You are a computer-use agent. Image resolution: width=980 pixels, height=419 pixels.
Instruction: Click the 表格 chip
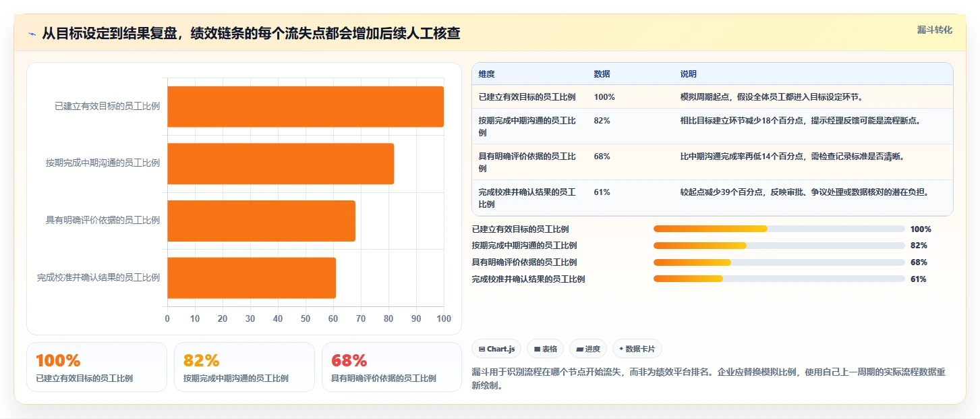[546, 349]
